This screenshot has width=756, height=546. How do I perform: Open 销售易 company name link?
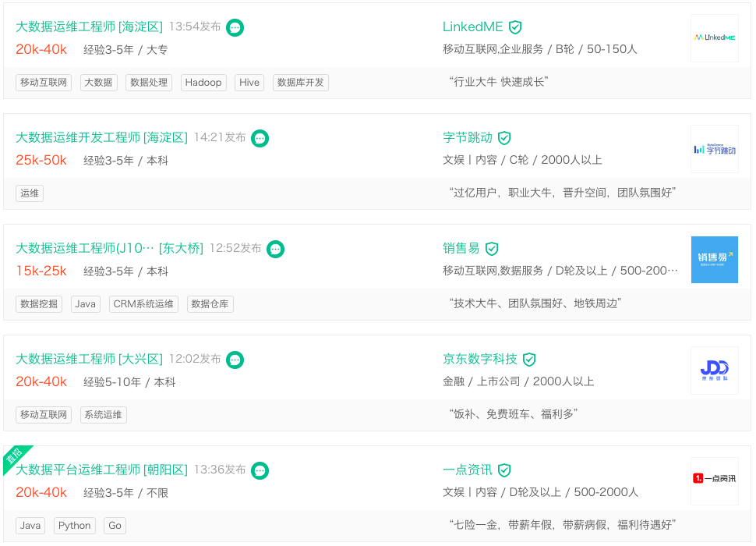point(461,249)
